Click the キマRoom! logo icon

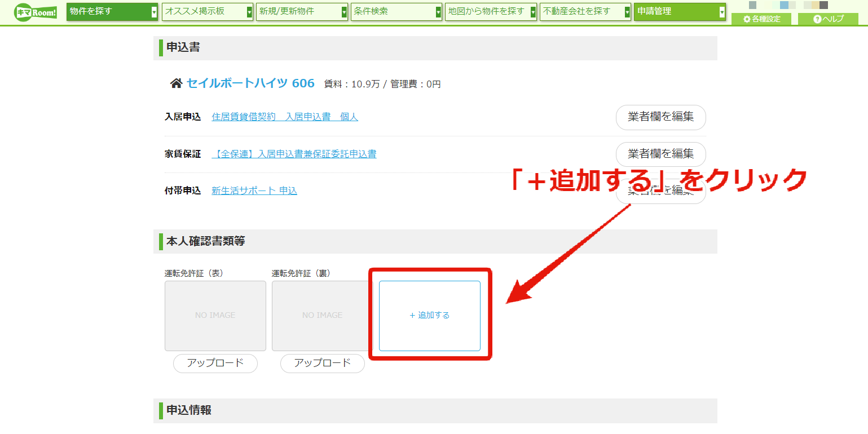click(35, 12)
